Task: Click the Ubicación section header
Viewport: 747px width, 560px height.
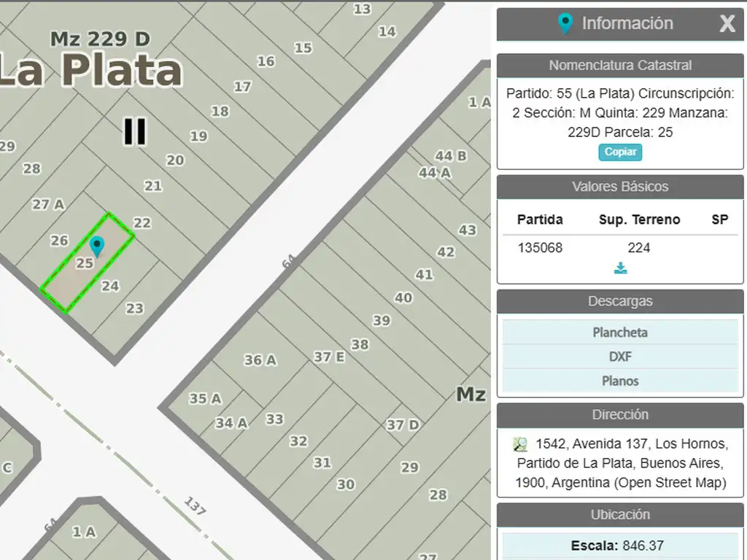Action: coord(620,515)
